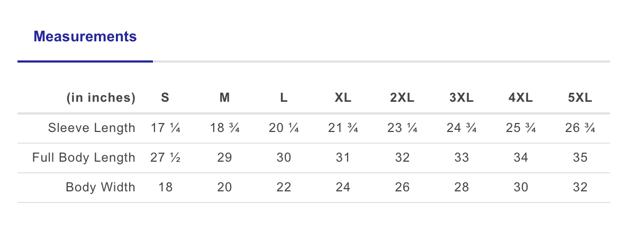
Task: Click the XL size column header
Action: [x=343, y=98]
